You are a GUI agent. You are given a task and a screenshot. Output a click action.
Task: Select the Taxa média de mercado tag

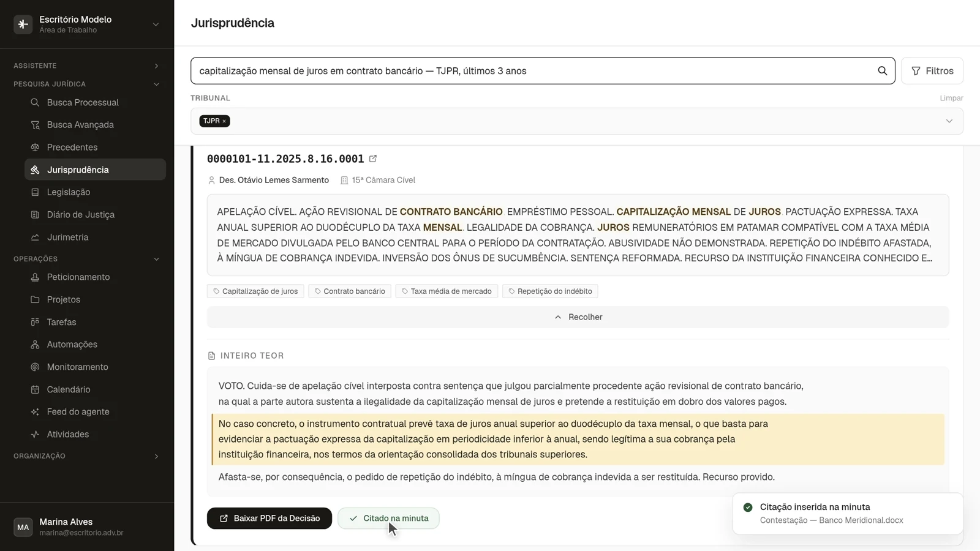coord(447,291)
